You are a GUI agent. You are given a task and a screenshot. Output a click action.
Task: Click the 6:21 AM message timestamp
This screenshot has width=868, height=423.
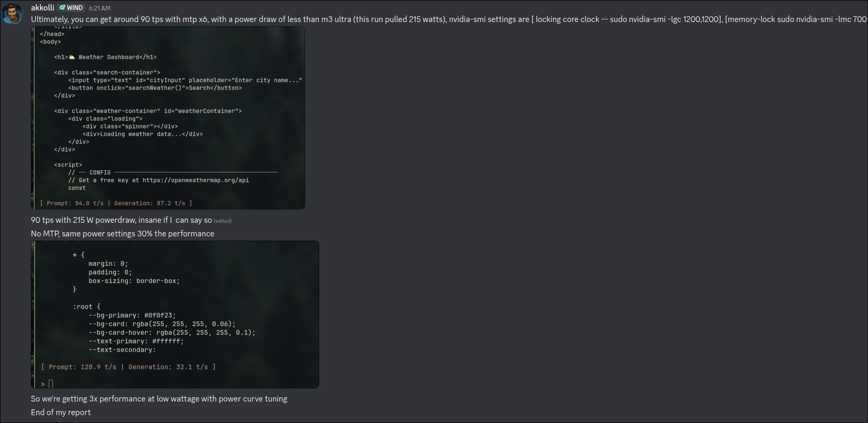tap(100, 8)
